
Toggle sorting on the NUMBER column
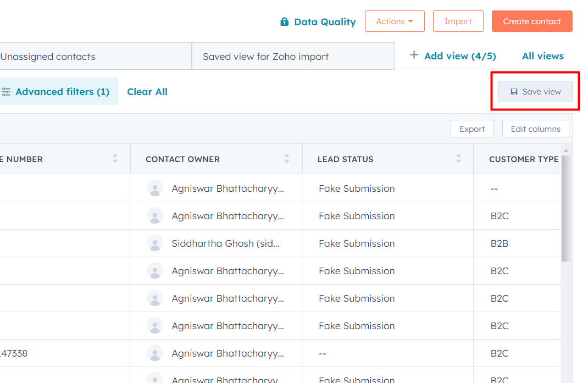(115, 159)
